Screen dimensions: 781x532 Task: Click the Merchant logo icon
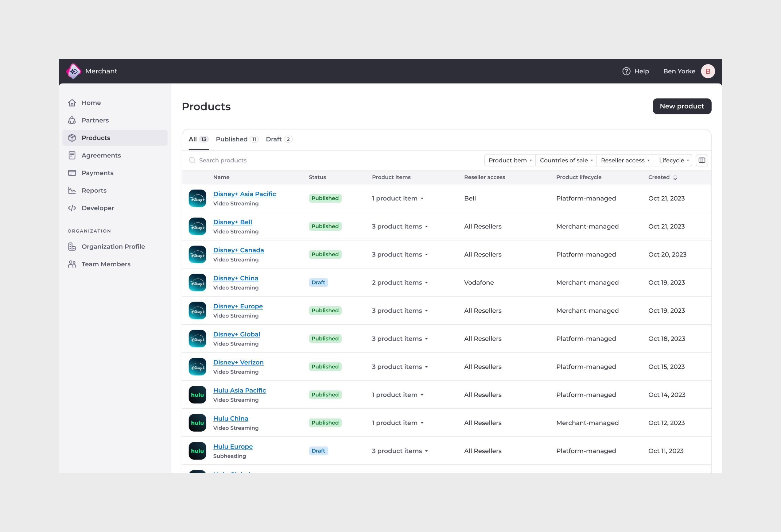pyautogui.click(x=74, y=71)
